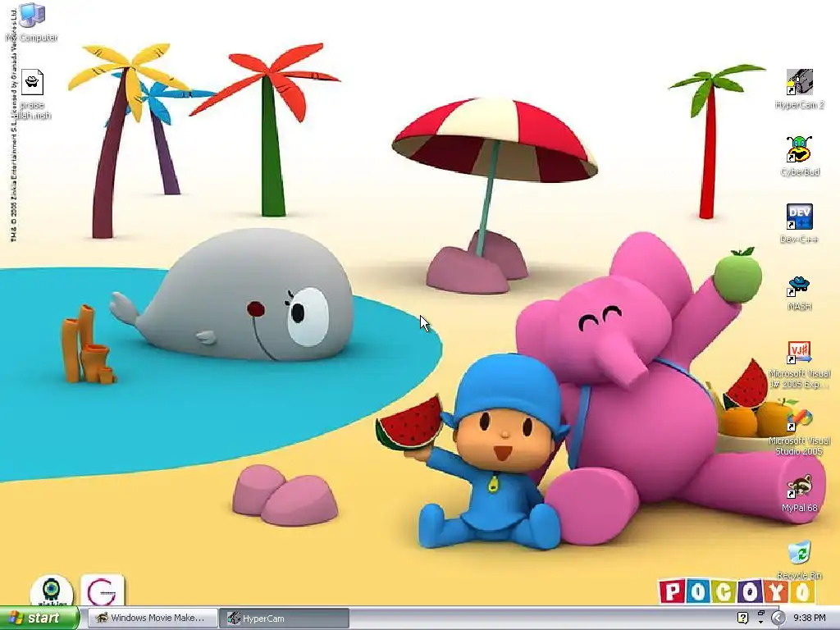
Task: Select the pink G logo desktop icon
Action: click(x=103, y=591)
